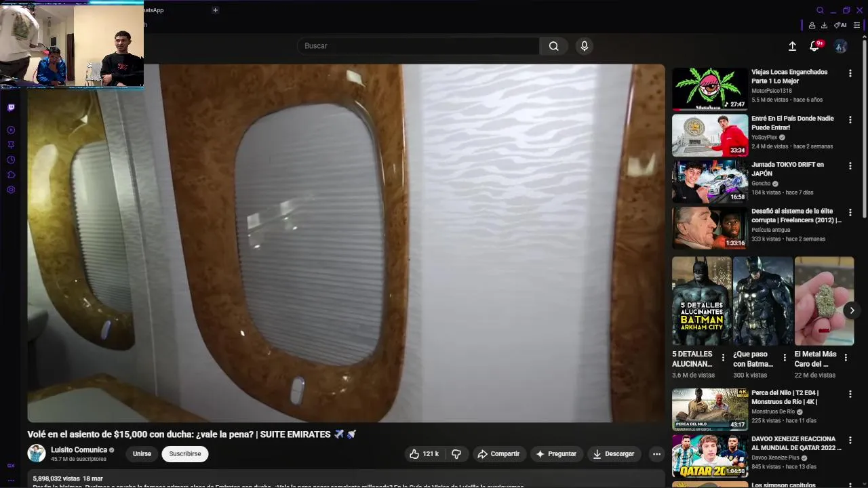
Task: Open Batman Arkham City short thumbnail
Action: click(701, 301)
